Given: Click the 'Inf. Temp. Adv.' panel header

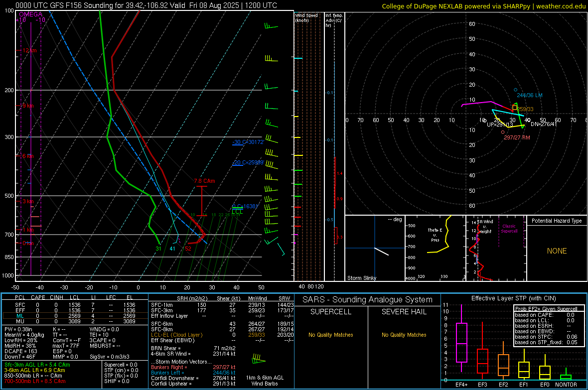Looking at the screenshot, I should pos(334,20).
